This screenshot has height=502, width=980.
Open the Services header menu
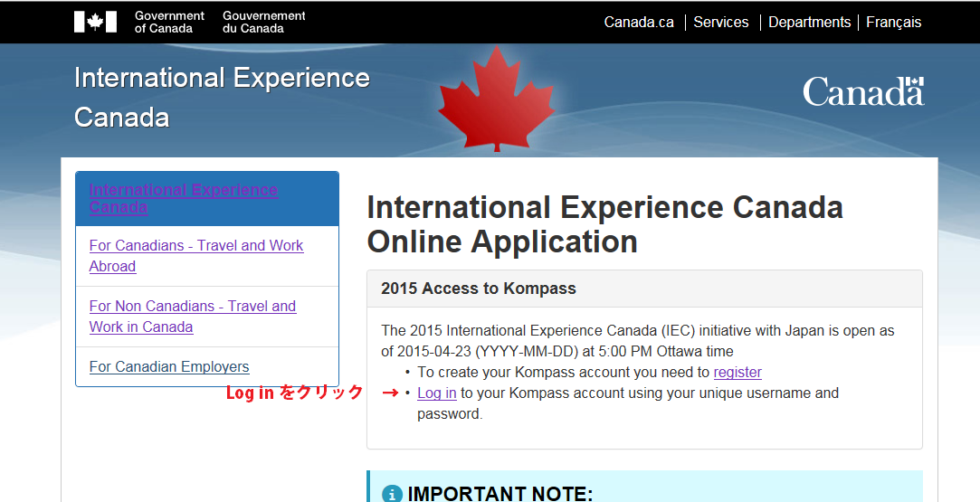click(x=720, y=22)
